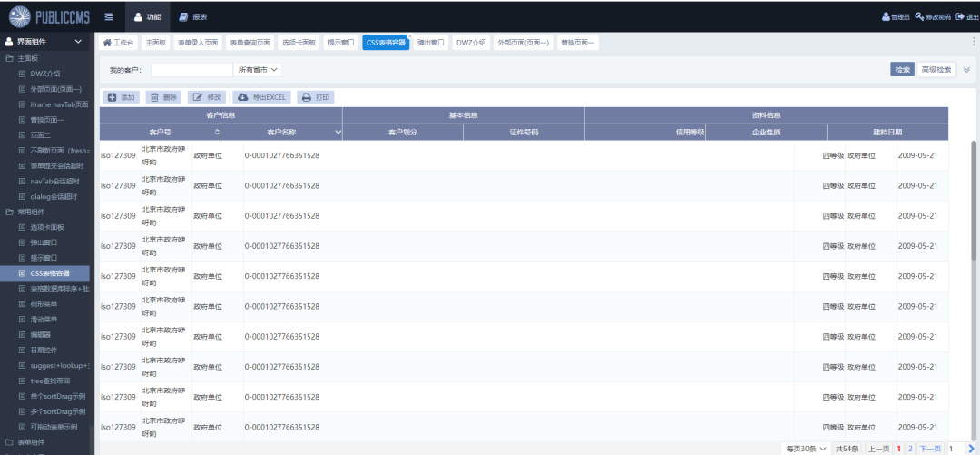Select 树形菜单 in the sidebar tree
This screenshot has width=980, height=455.
coord(44,303)
